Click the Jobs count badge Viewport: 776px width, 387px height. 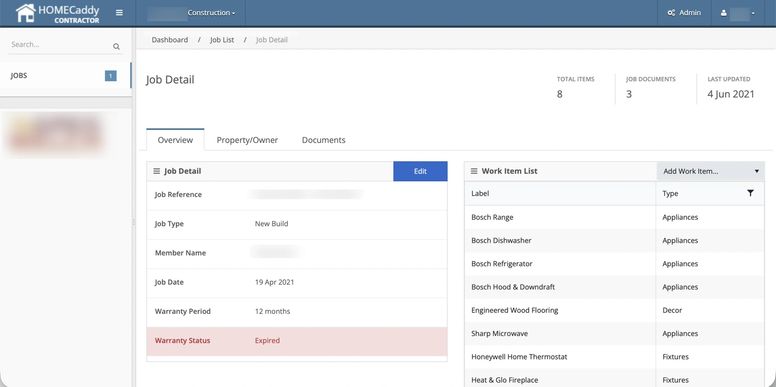point(111,76)
